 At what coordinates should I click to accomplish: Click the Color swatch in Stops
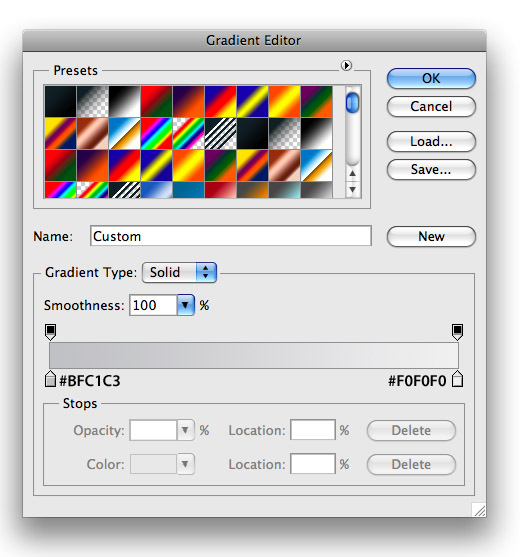(x=153, y=464)
